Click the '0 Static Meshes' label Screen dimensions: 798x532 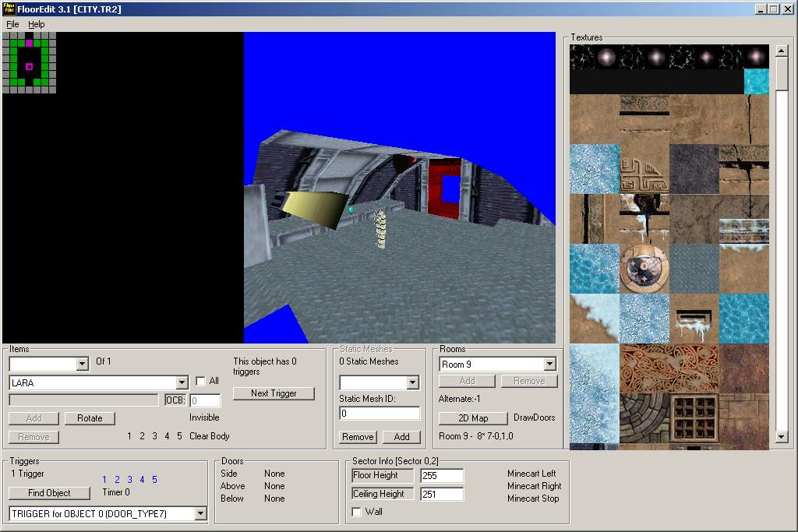pyautogui.click(x=369, y=361)
